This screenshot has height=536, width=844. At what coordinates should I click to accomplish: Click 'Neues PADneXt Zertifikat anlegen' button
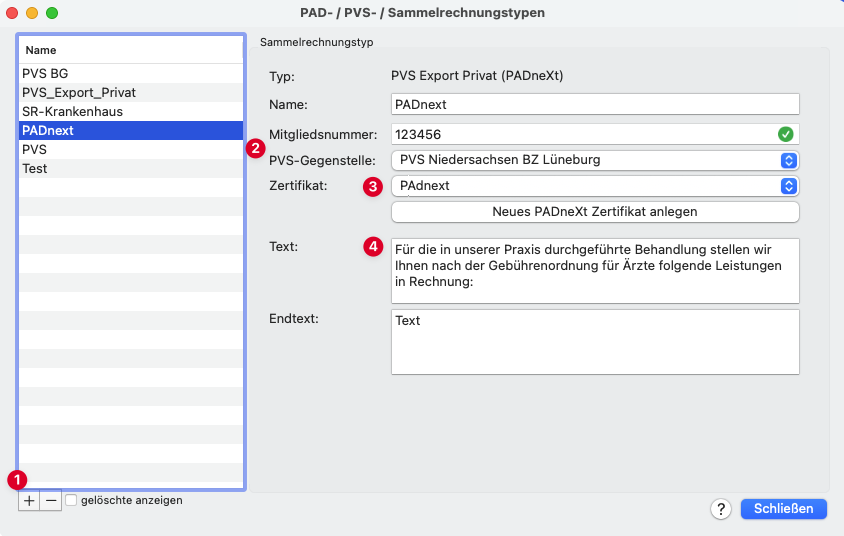point(595,211)
